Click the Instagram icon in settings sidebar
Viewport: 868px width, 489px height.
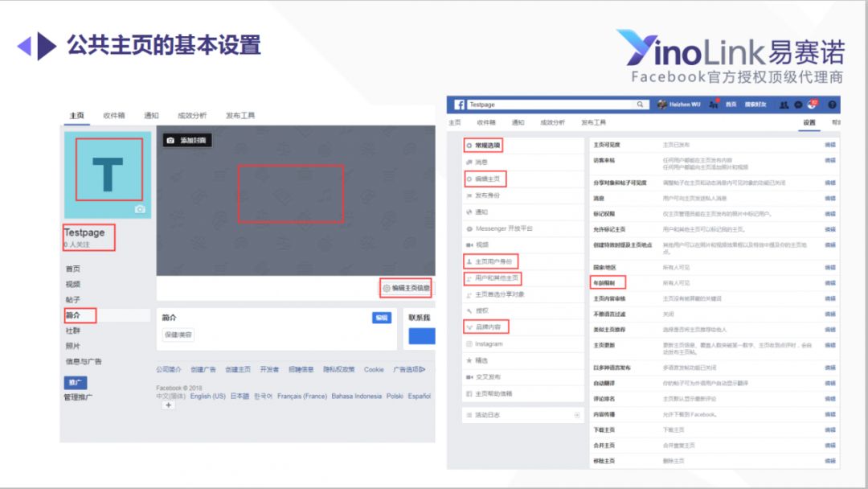pyautogui.click(x=469, y=344)
